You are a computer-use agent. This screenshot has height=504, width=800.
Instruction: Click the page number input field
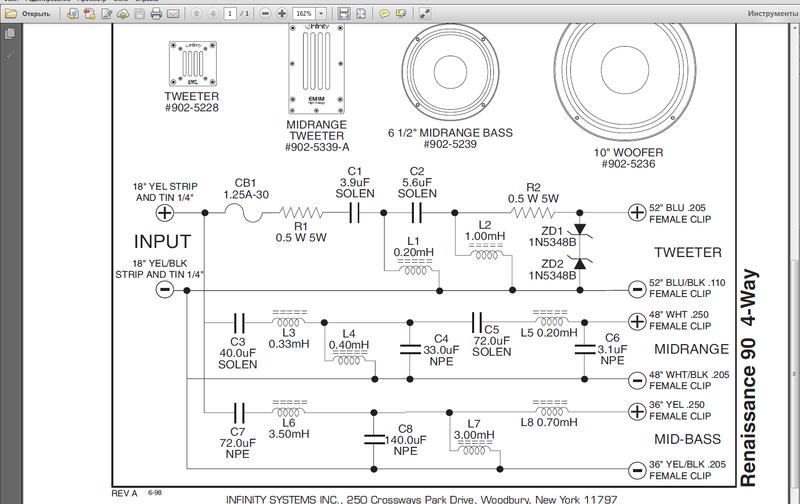click(x=230, y=14)
